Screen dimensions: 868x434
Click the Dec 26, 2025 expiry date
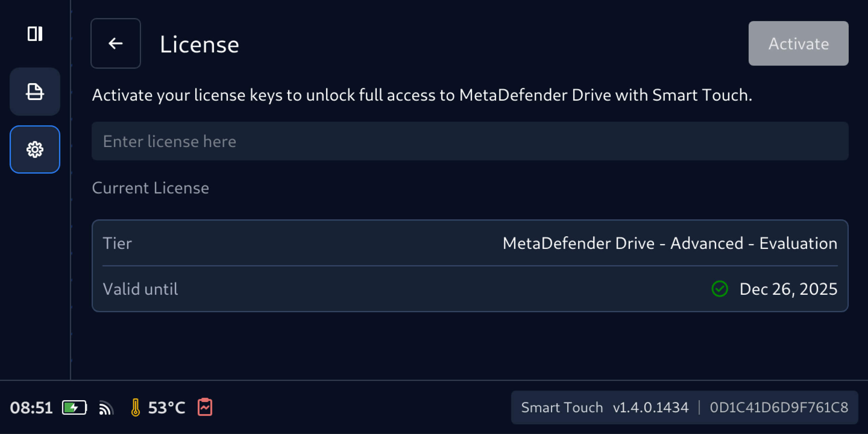click(x=788, y=289)
